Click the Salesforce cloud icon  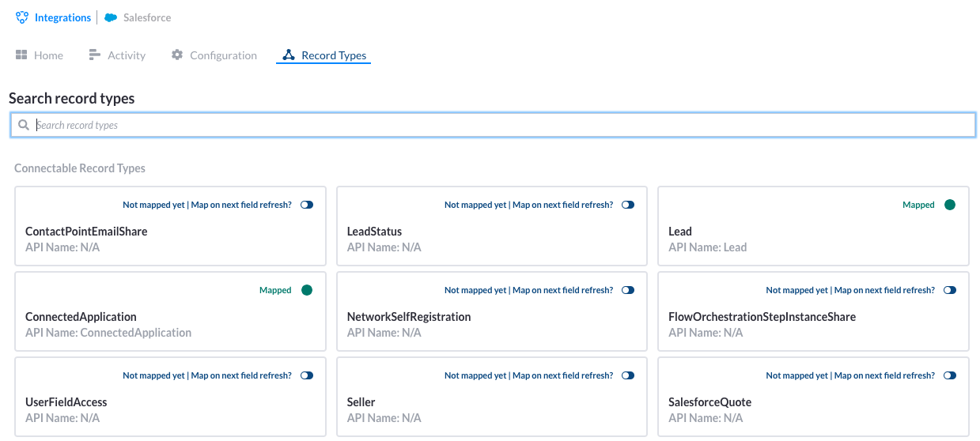click(112, 17)
